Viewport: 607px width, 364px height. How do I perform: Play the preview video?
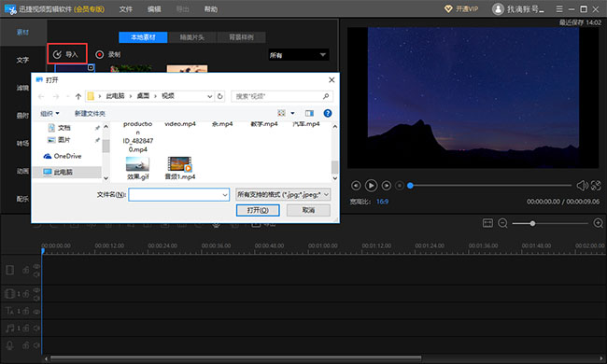click(371, 186)
